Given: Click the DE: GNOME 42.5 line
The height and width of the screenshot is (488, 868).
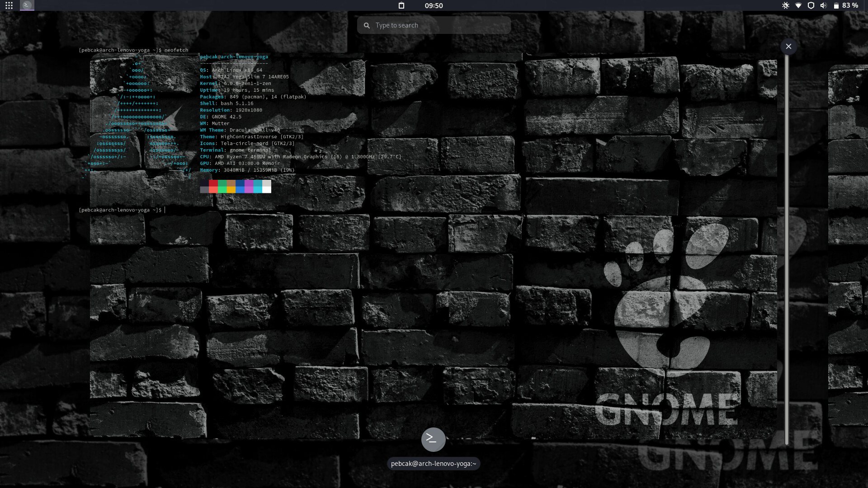Looking at the screenshot, I should [221, 117].
